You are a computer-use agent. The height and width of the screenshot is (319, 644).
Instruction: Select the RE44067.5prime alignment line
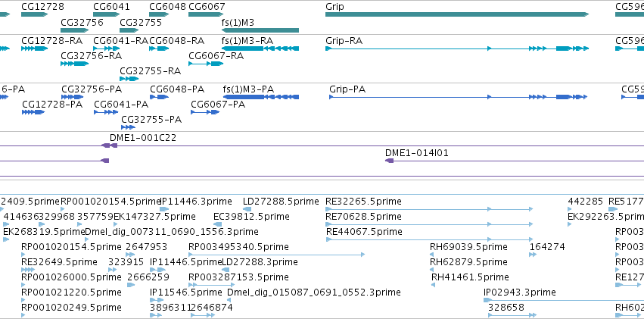429,239
